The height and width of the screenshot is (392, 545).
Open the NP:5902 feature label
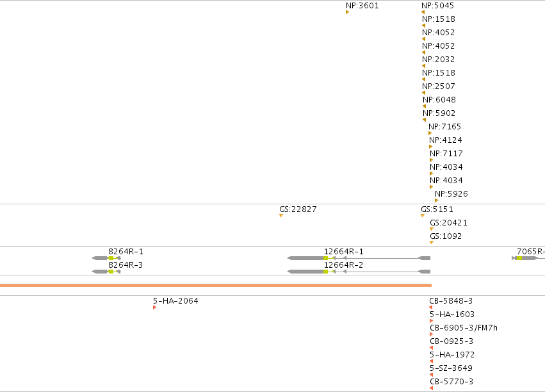point(439,113)
